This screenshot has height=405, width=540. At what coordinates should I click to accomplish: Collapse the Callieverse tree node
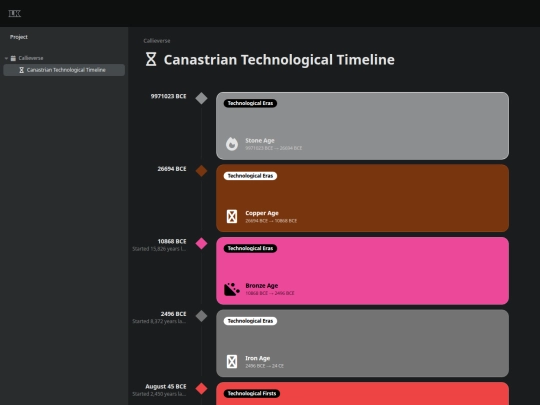[6, 58]
